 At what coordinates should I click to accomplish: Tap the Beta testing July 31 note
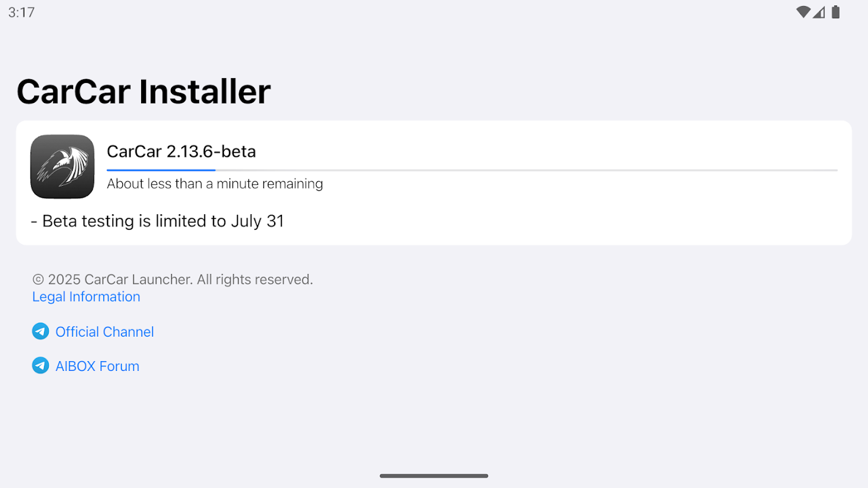pyautogui.click(x=157, y=221)
